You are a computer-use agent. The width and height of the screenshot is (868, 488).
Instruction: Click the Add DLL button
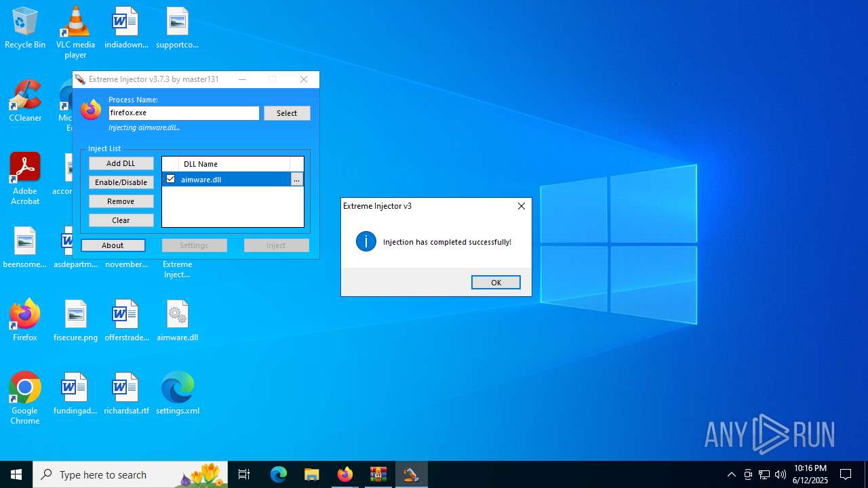coord(121,163)
